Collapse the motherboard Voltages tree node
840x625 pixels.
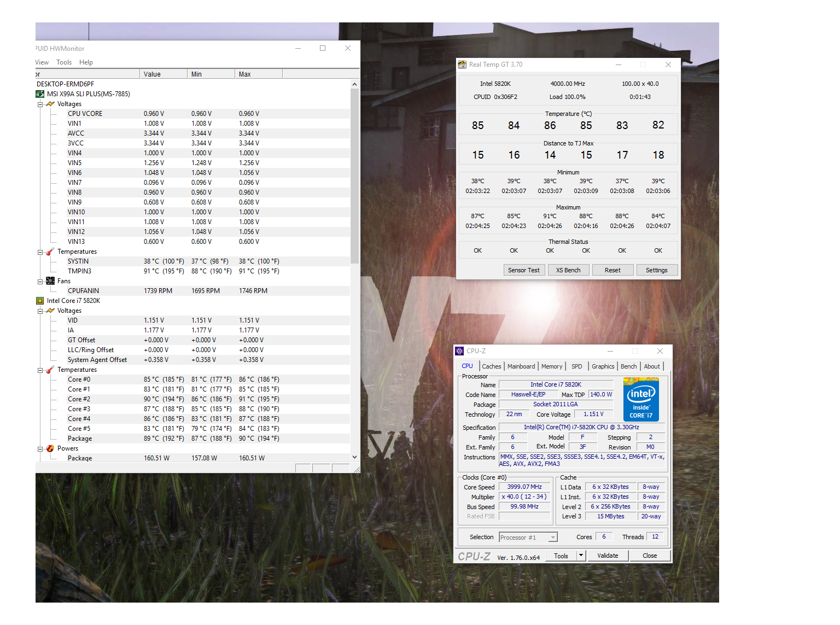(x=40, y=104)
